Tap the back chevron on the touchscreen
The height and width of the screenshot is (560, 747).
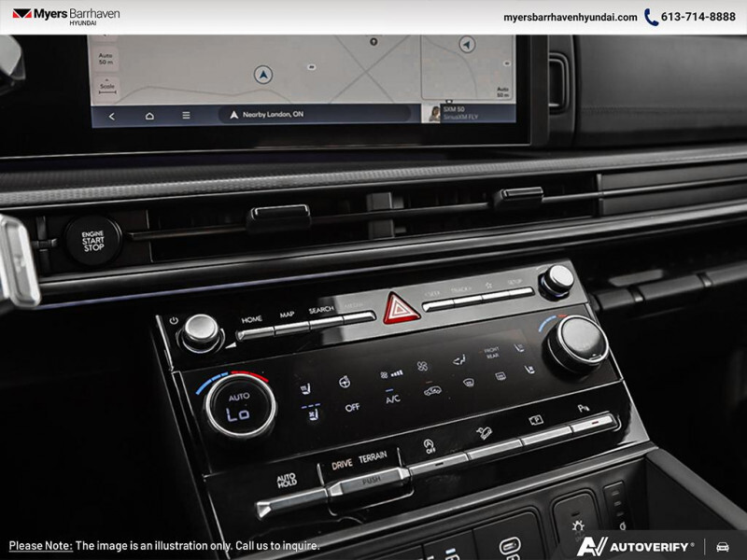(x=110, y=116)
